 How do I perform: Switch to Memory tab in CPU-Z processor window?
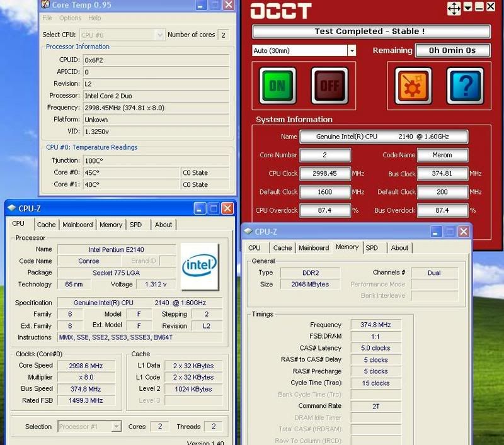[111, 225]
